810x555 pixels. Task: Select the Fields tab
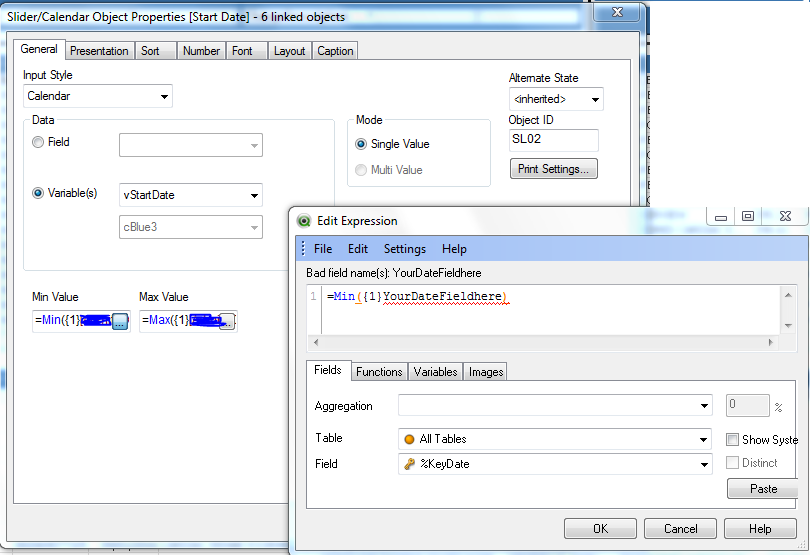328,371
